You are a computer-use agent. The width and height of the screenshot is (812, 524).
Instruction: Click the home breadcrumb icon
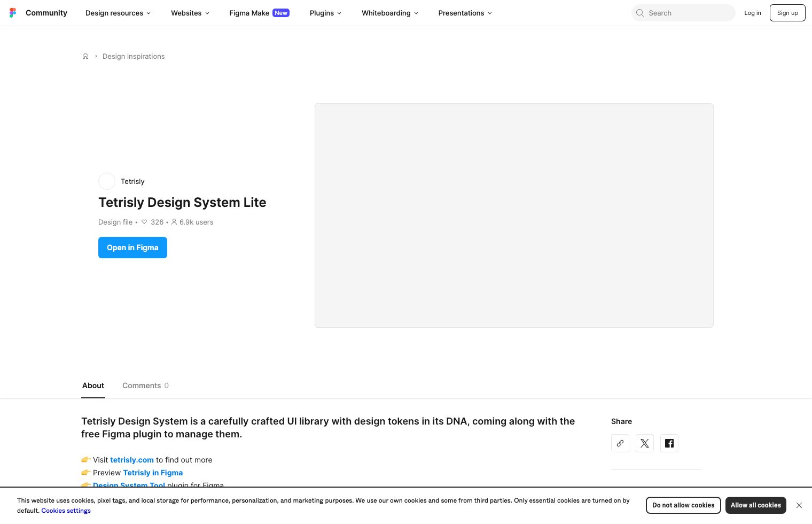tap(85, 56)
